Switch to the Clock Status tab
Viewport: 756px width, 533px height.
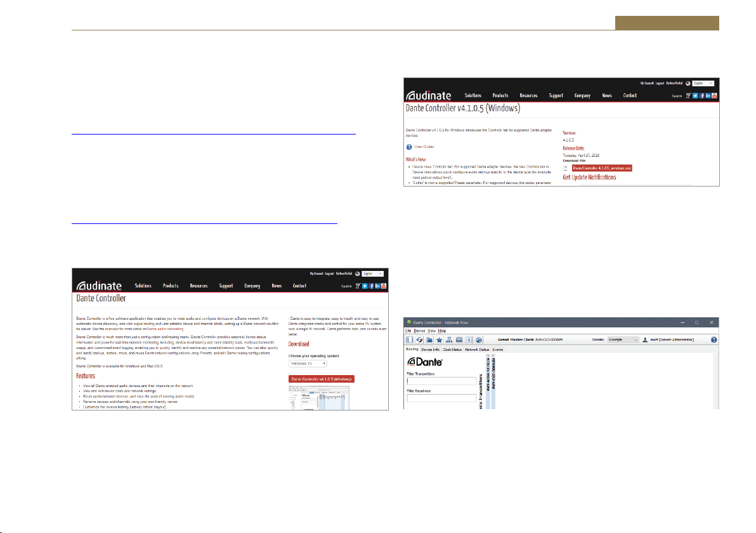[452, 349]
